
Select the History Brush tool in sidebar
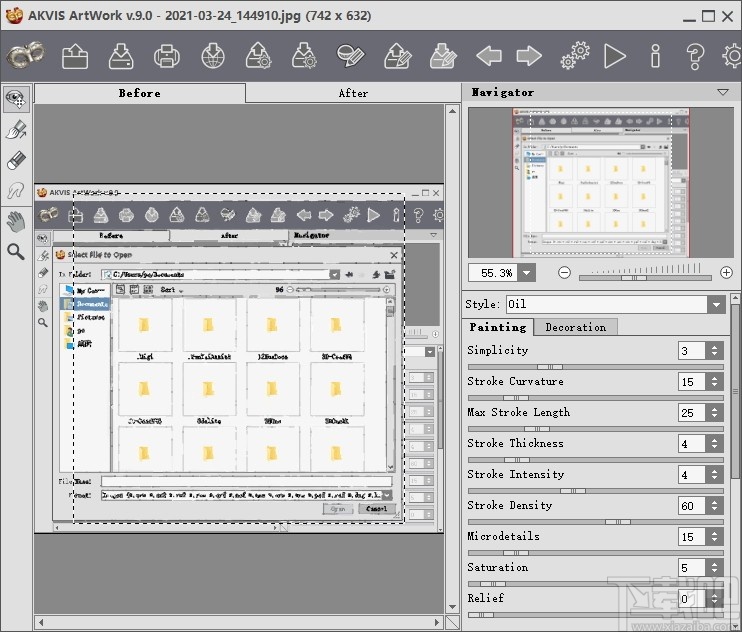(16, 191)
